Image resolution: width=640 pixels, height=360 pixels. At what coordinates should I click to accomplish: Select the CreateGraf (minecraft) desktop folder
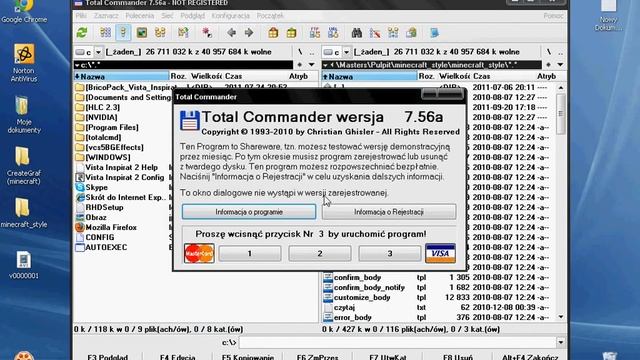pyautogui.click(x=24, y=166)
